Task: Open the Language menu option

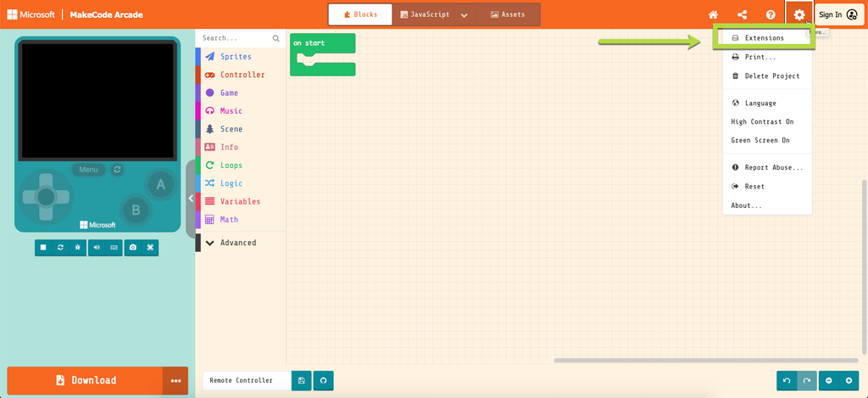Action: [767, 103]
